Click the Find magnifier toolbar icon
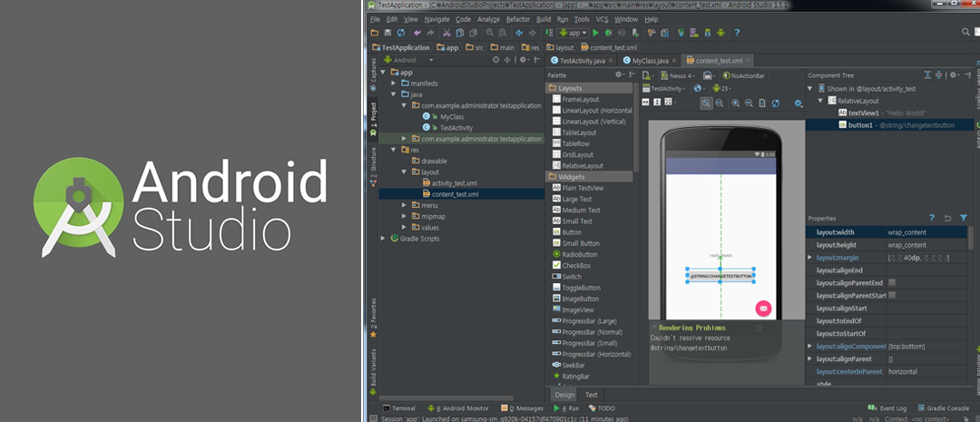Screen dimensions: 980x422 (489, 33)
